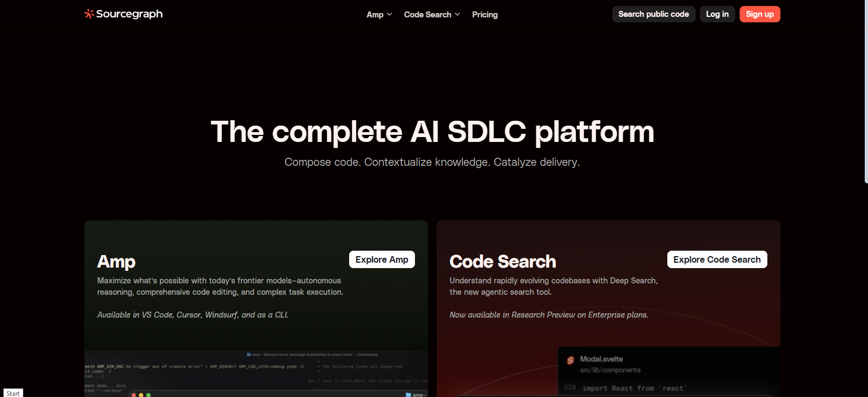The height and width of the screenshot is (397, 868).
Task: Click the Sourcegraph logo icon
Action: coord(89,14)
